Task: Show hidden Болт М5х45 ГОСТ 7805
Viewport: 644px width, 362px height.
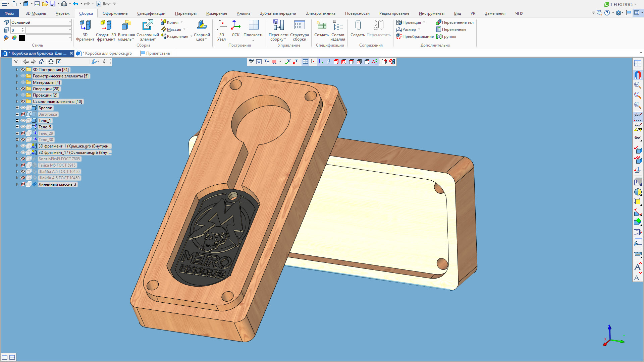Action: pos(23,159)
